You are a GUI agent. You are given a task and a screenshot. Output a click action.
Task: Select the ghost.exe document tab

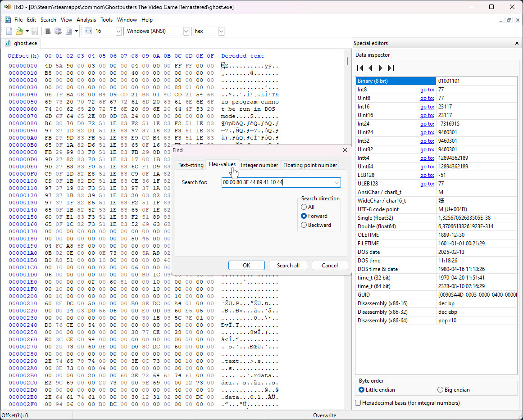[21, 43]
